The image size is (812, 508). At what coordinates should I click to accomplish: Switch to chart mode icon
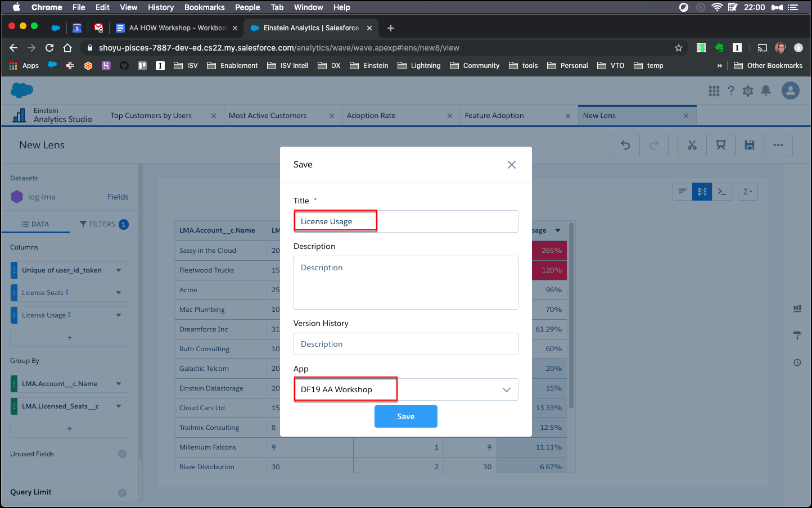[x=683, y=192]
